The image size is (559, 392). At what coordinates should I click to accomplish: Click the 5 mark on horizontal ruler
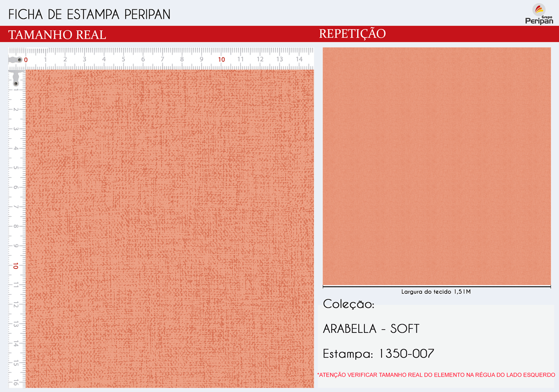[123, 59]
